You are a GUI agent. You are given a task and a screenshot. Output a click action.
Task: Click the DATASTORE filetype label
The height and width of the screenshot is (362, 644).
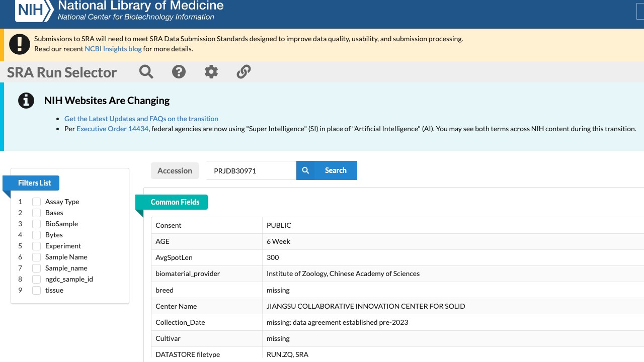[188, 354]
